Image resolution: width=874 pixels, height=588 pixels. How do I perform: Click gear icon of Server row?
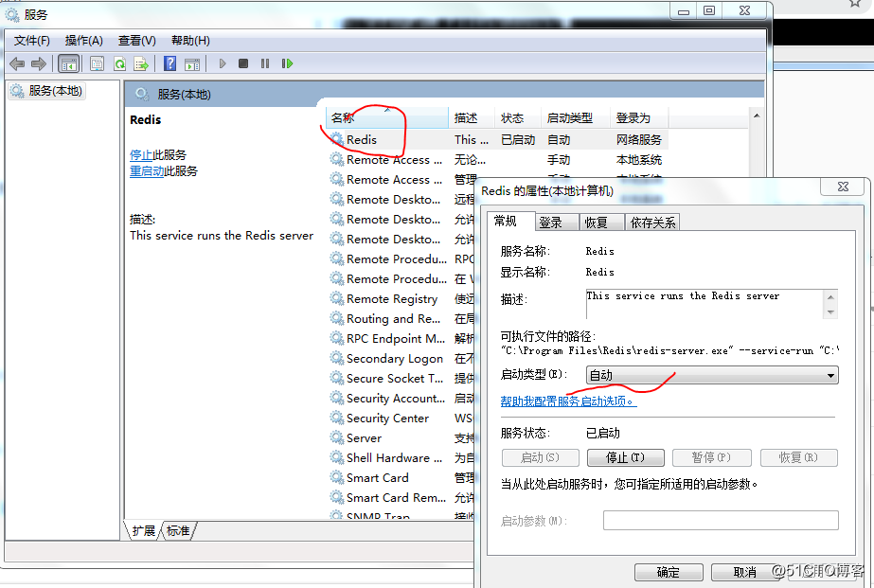tap(337, 437)
